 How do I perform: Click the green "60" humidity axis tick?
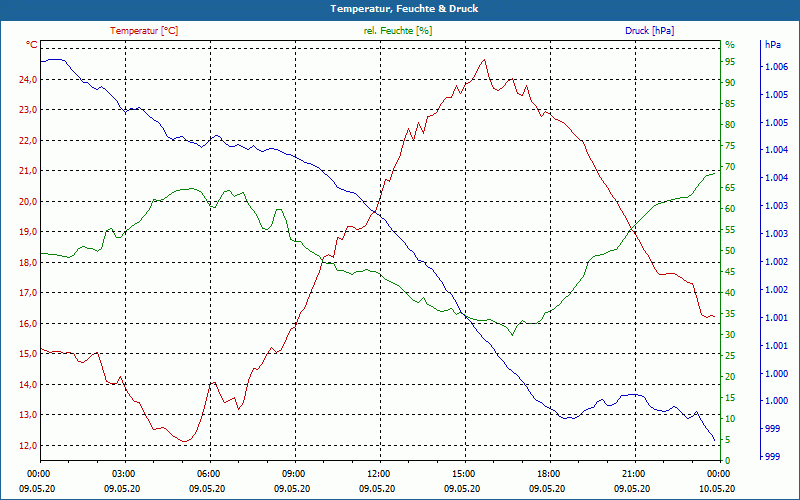point(730,209)
